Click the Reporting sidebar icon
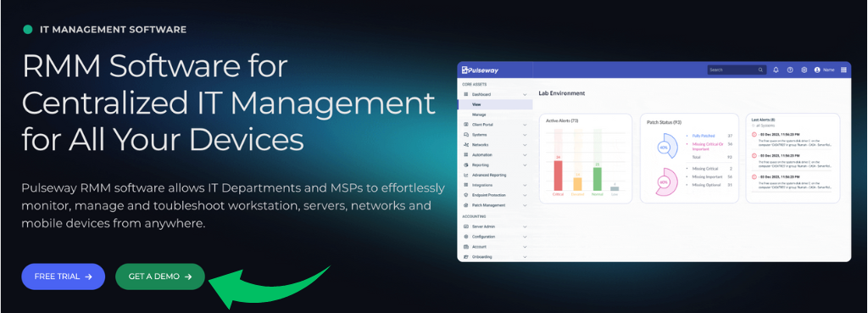 tap(466, 165)
